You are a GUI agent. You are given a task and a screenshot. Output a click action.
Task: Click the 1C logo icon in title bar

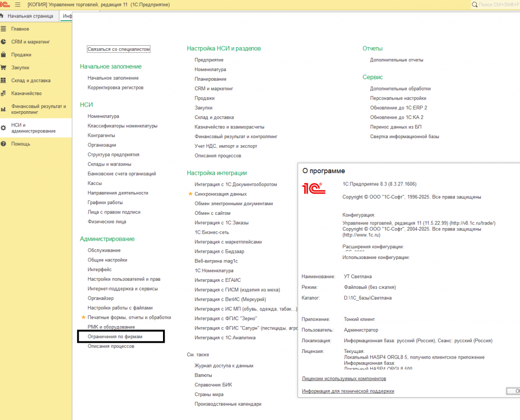tap(5, 5)
